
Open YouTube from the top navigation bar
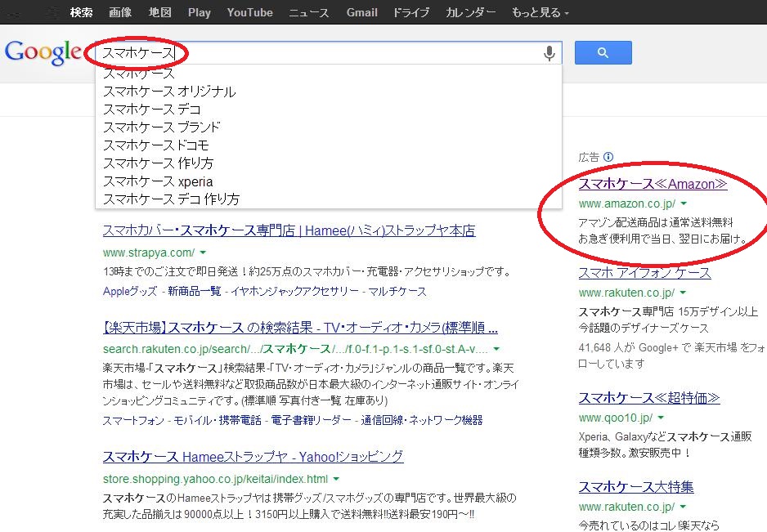[249, 12]
